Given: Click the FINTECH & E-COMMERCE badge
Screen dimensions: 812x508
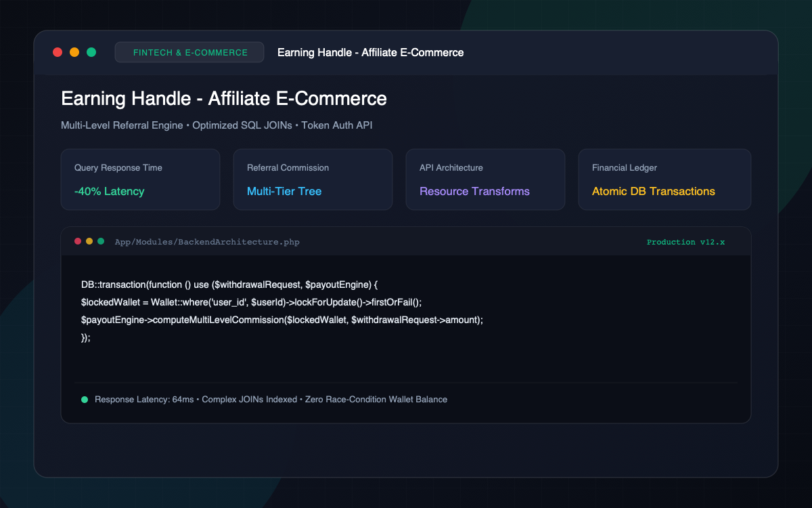Looking at the screenshot, I should pyautogui.click(x=189, y=52).
